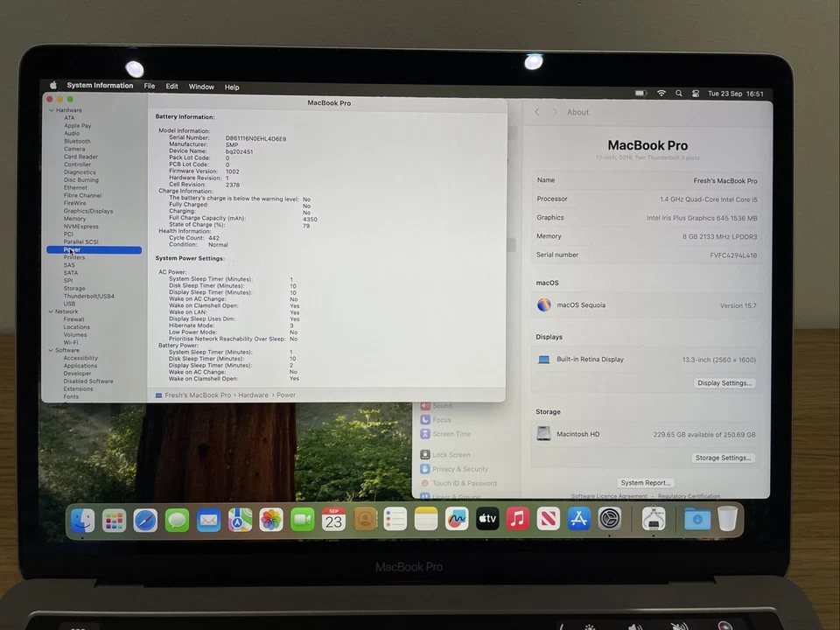Viewport: 840px width, 630px height.
Task: Click the date and time in menu bar
Action: [736, 94]
